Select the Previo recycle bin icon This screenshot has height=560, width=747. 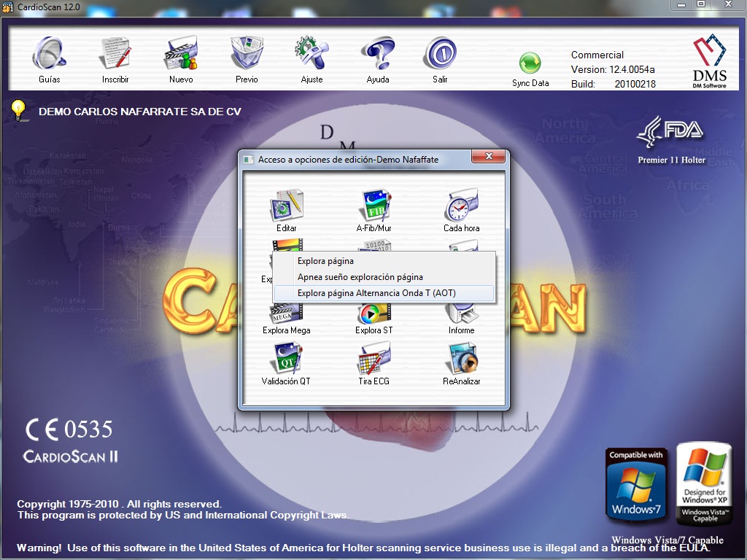pos(247,53)
